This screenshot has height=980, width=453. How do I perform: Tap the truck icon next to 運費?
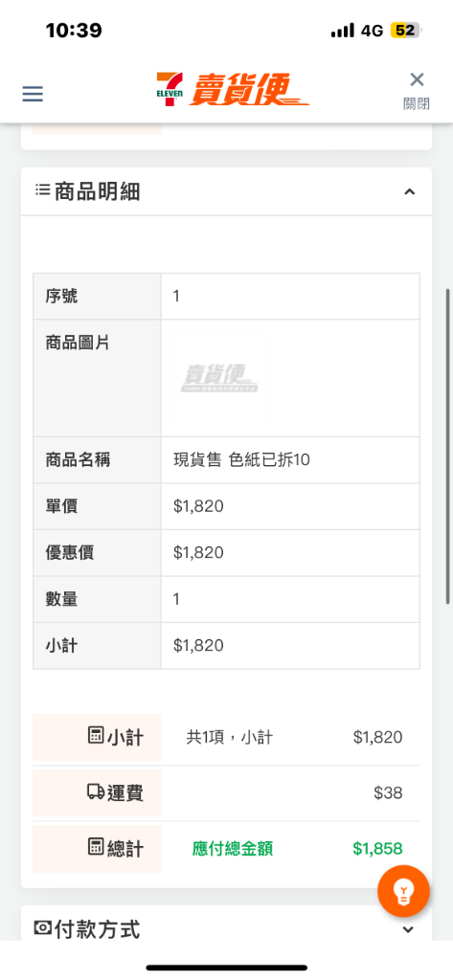pyautogui.click(x=95, y=791)
